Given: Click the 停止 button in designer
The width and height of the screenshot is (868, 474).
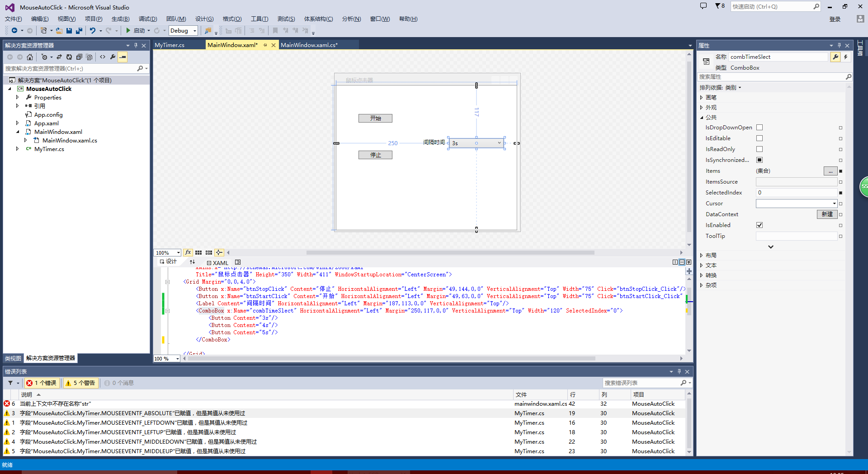Looking at the screenshot, I should [375, 155].
